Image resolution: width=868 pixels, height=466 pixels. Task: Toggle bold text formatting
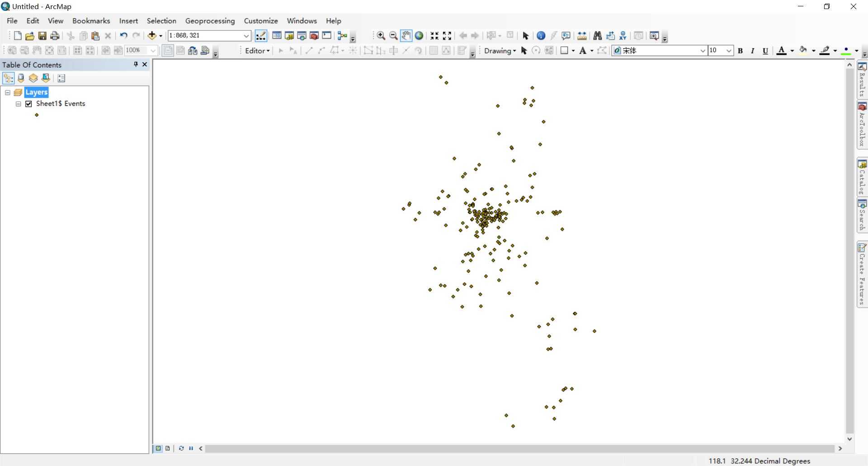pyautogui.click(x=741, y=51)
